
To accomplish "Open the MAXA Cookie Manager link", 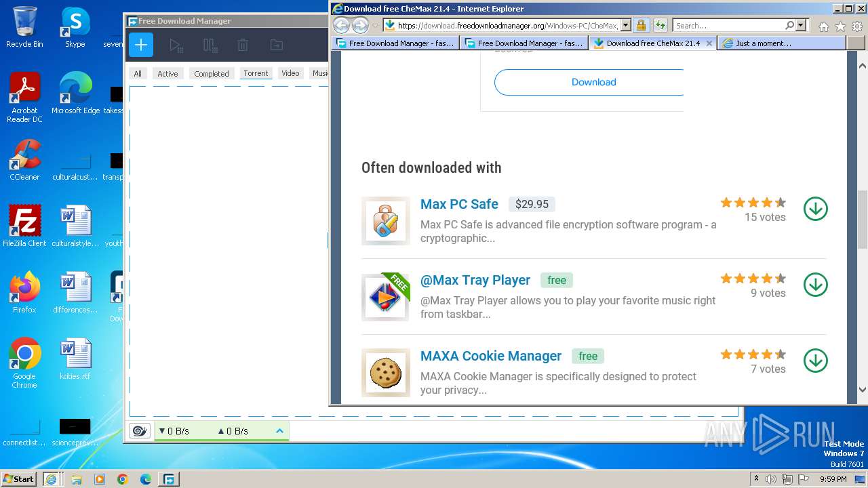I will [x=491, y=356].
